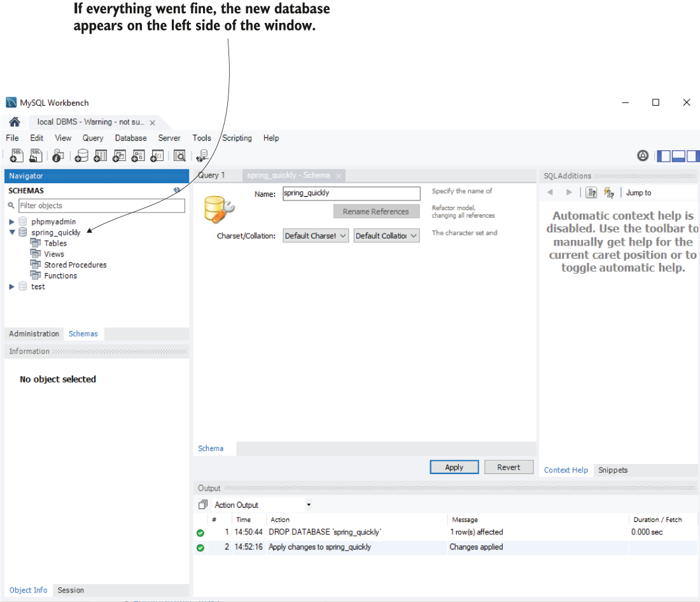Image resolution: width=700 pixels, height=602 pixels.
Task: Click the create new view toolbar icon
Action: pos(119,156)
